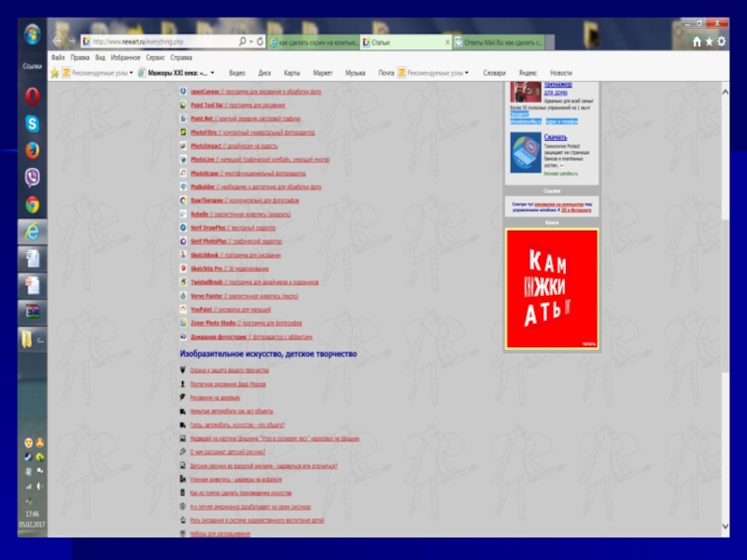Click the YouPaint program icon
747x560 pixels.
point(183,309)
